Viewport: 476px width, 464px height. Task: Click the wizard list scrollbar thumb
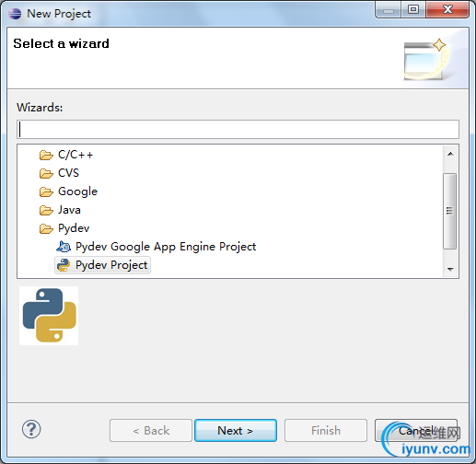(x=450, y=211)
